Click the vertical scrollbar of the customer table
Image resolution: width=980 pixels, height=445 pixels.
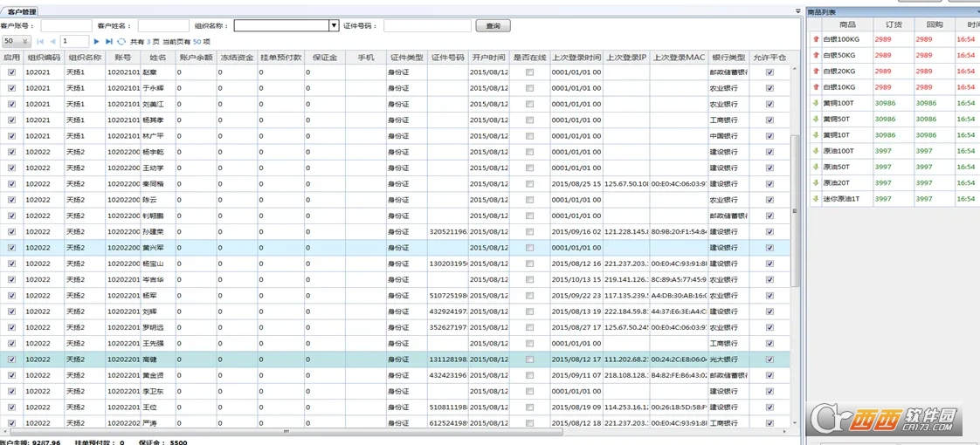coord(795,209)
